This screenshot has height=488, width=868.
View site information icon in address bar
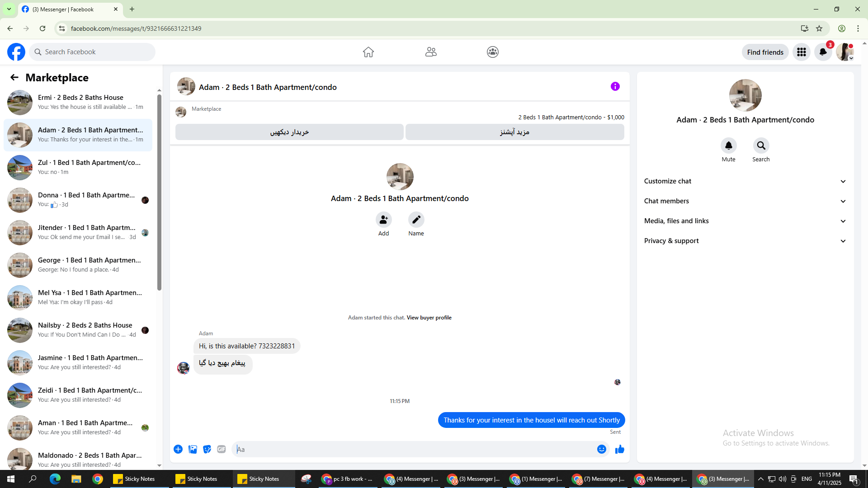point(62,28)
